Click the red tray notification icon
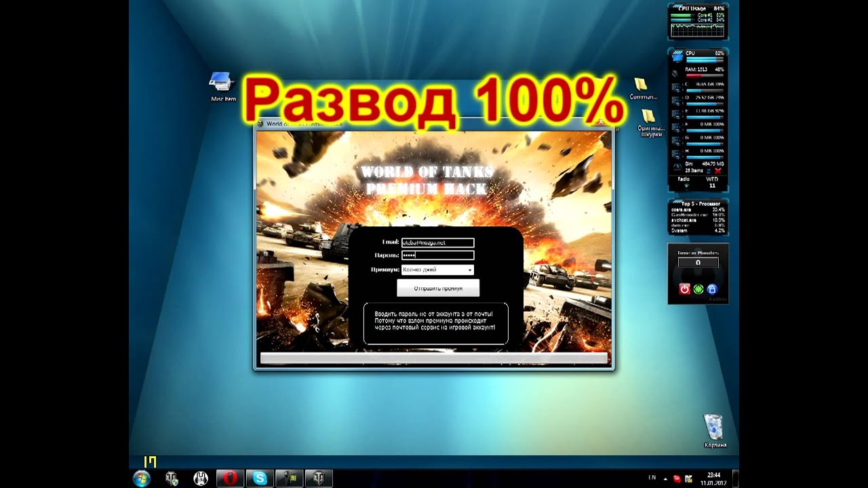 pos(677,479)
